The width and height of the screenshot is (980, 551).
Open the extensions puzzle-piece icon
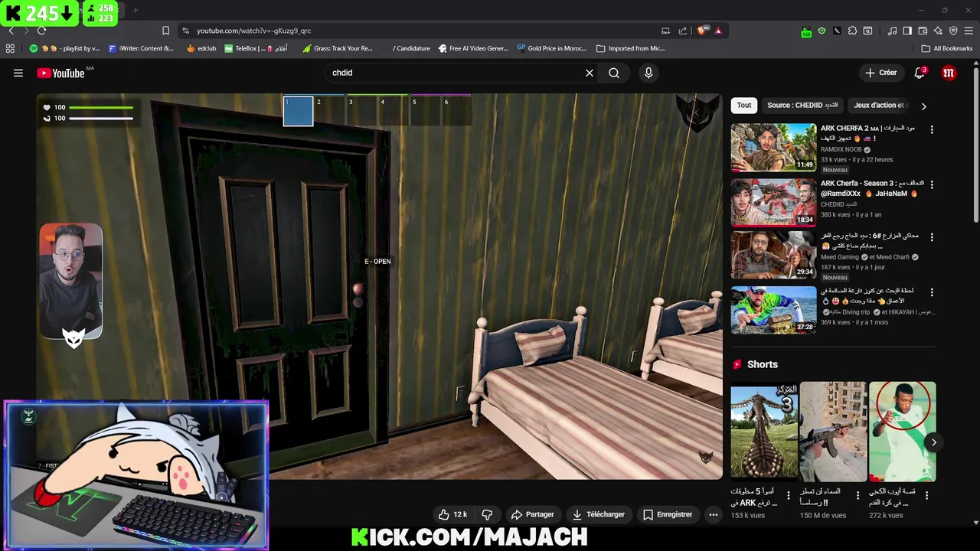(852, 31)
